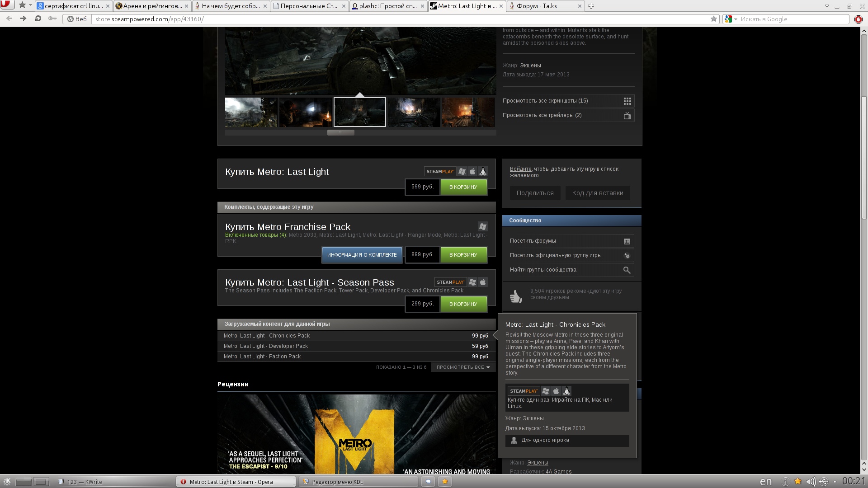Click the thumbs-up recommendation icon
Screen dimensions: 868x488
(516, 296)
